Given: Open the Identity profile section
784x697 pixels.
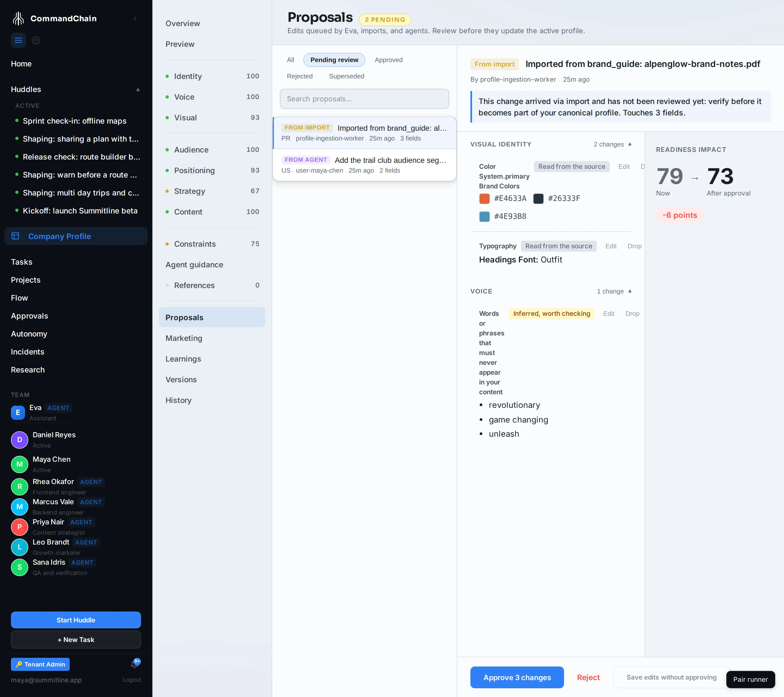Looking at the screenshot, I should [212, 76].
